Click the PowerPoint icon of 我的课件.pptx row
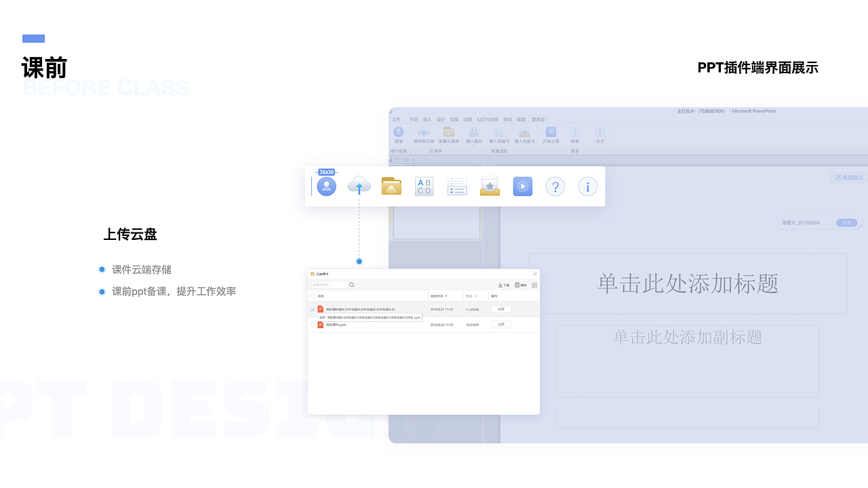The width and height of the screenshot is (868, 488). pyautogui.click(x=320, y=325)
